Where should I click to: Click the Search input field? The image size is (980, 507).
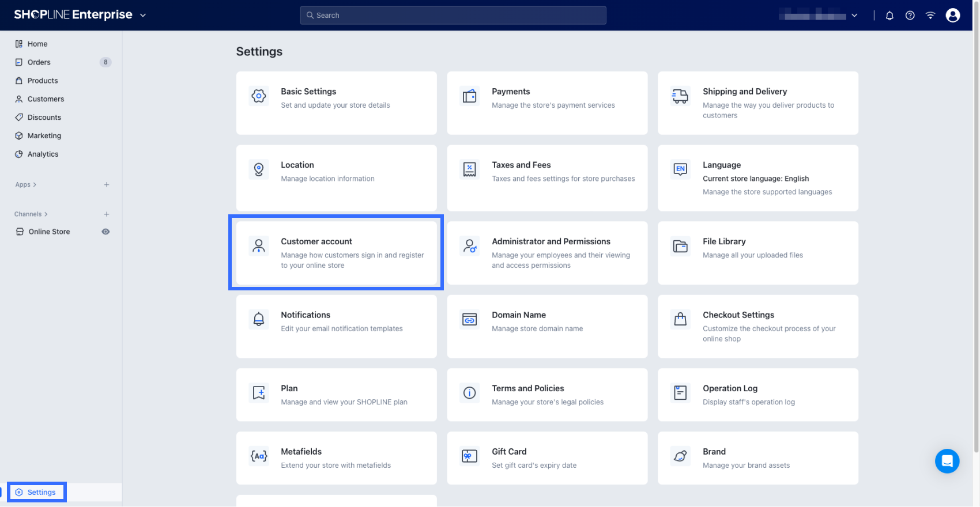(453, 16)
